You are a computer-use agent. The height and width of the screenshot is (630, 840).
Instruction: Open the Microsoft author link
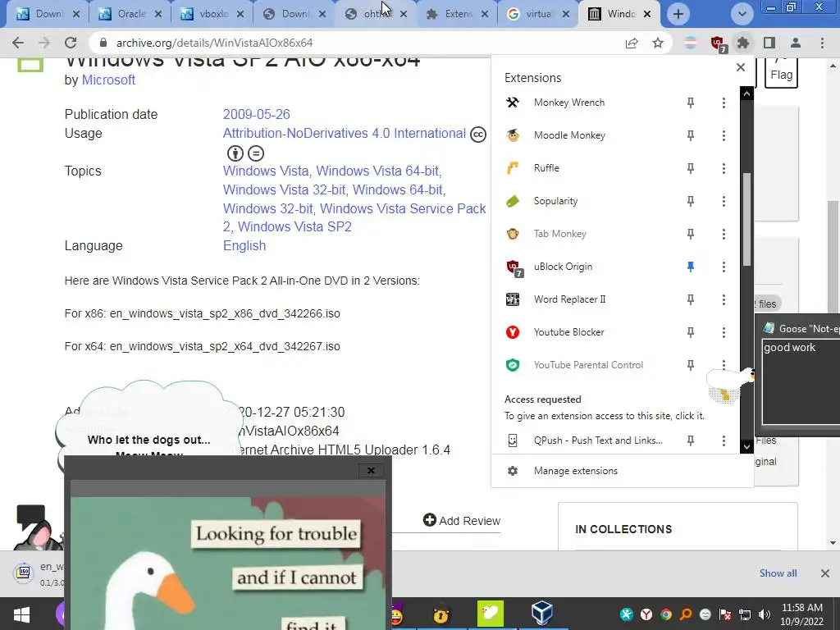click(x=108, y=80)
